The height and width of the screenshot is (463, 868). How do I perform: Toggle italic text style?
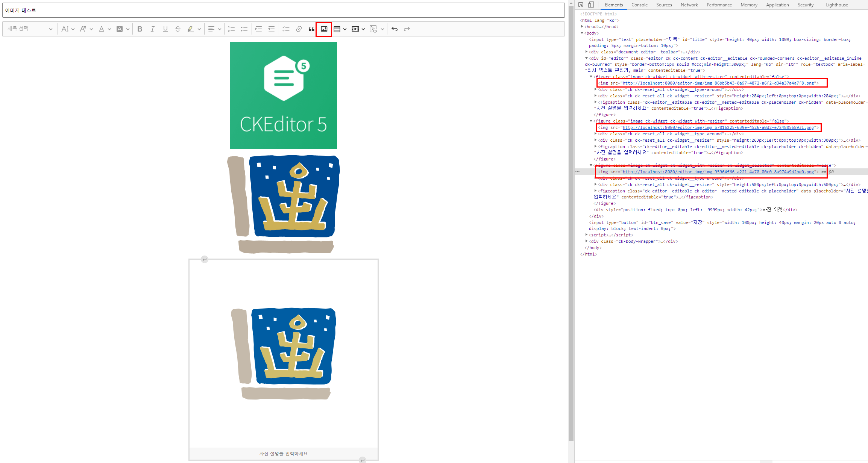pos(152,29)
